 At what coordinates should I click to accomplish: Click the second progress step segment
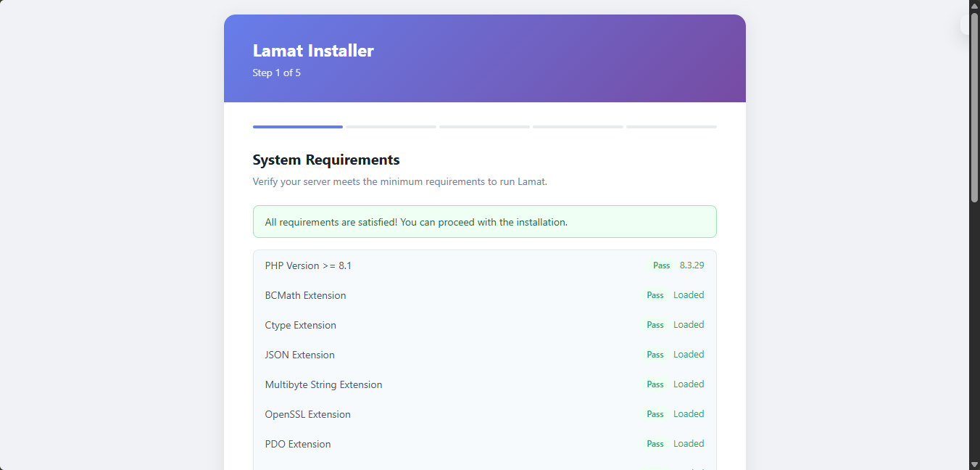coord(391,127)
